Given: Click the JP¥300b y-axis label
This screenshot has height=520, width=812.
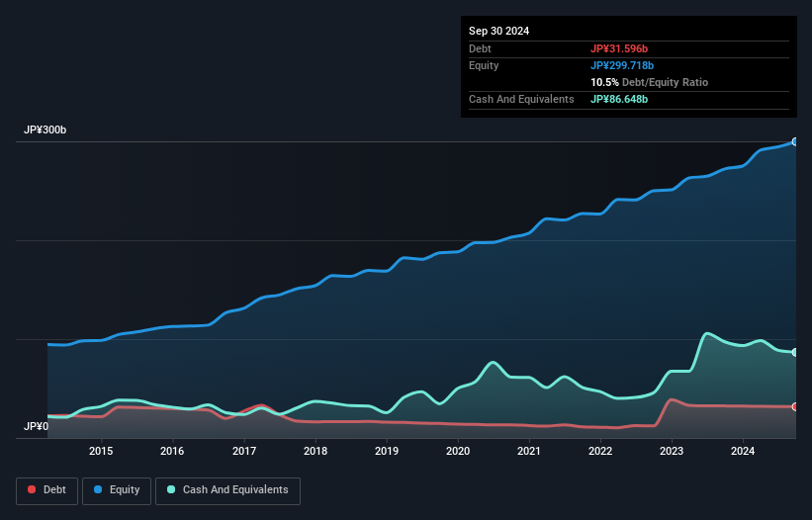Looking at the screenshot, I should (x=45, y=130).
